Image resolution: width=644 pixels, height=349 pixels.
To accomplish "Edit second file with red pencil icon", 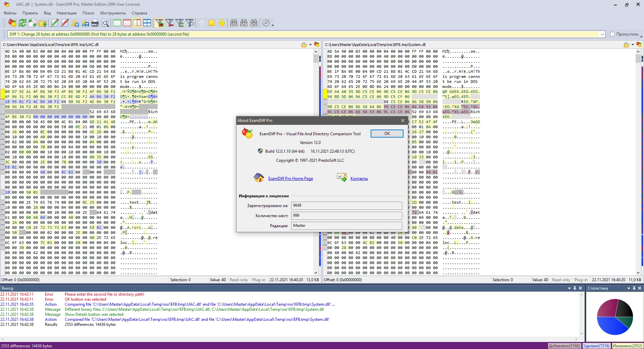I will tap(65, 23).
